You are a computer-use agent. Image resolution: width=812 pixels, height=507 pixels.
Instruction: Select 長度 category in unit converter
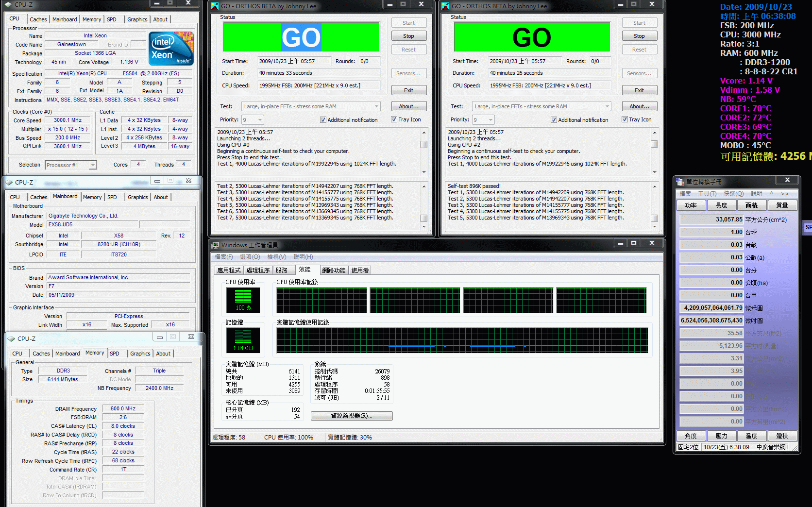point(721,205)
